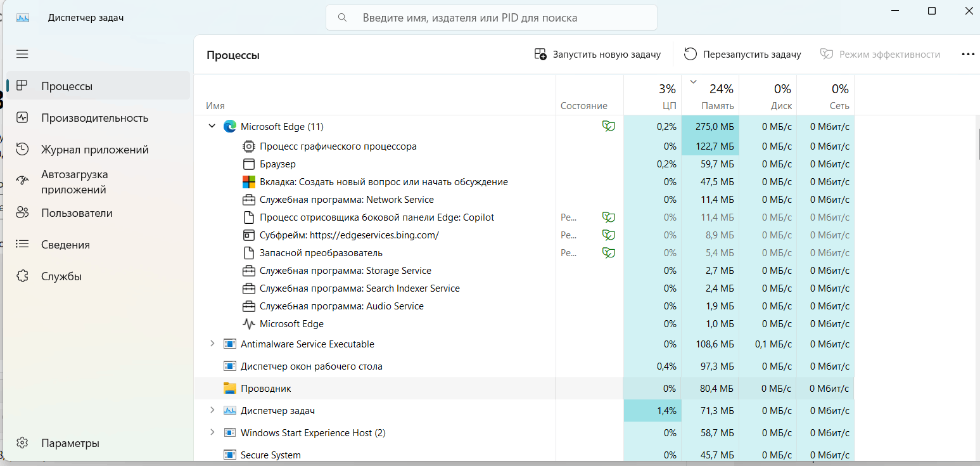Click the search magnifier icon
This screenshot has width=980, height=466.
point(343,18)
